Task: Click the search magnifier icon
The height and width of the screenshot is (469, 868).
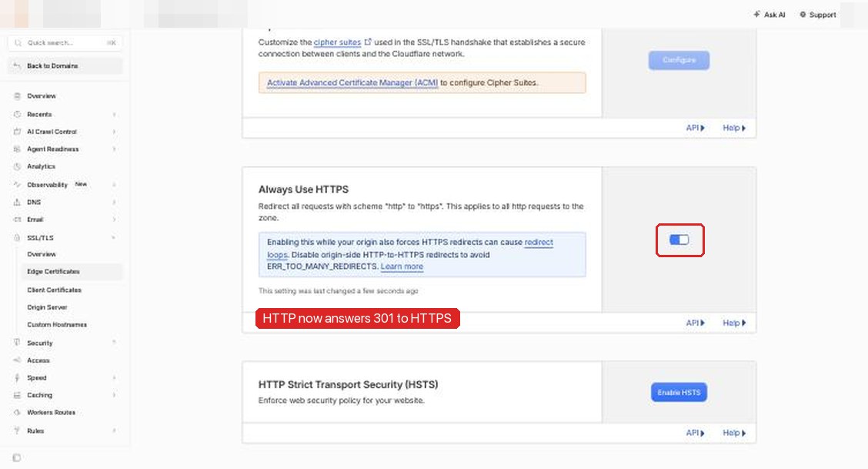Action: [18, 42]
